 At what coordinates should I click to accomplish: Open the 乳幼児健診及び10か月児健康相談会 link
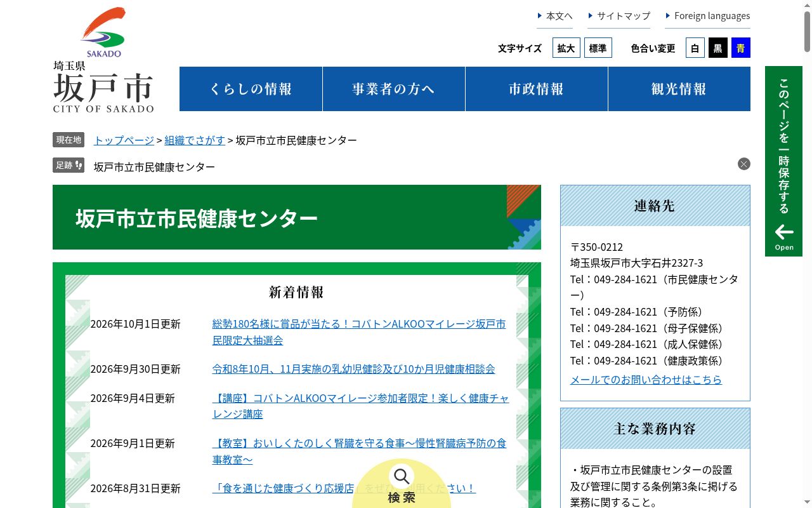click(x=353, y=369)
